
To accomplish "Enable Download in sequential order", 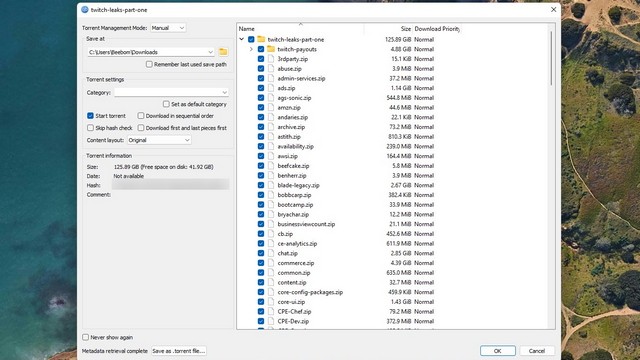I will coord(141,116).
